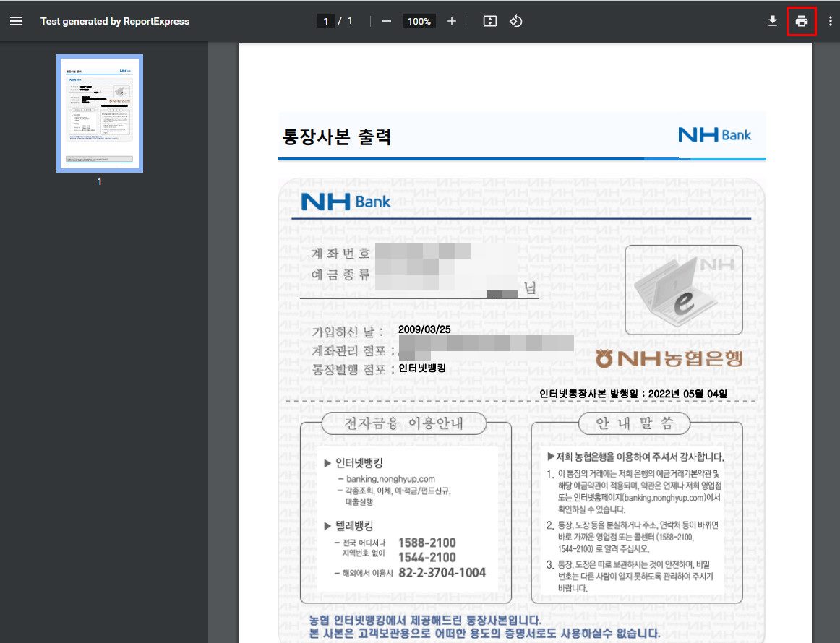This screenshot has height=643, width=840.
Task: Click the NH Bank logo in the header
Action: (x=715, y=135)
